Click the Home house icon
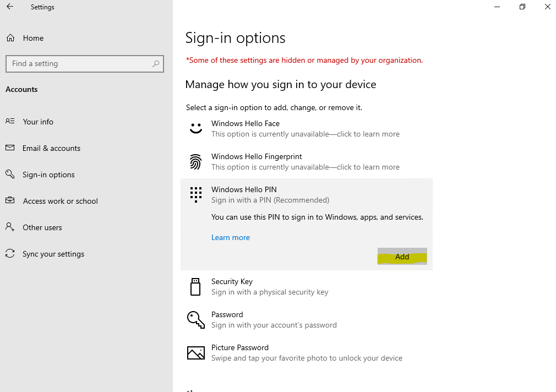556x392 pixels. [x=10, y=38]
